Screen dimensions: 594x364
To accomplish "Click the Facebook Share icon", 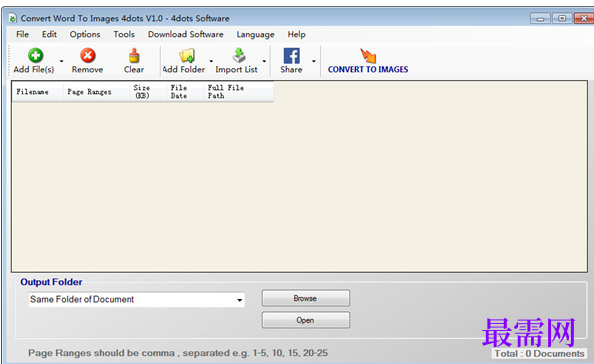I will point(292,56).
